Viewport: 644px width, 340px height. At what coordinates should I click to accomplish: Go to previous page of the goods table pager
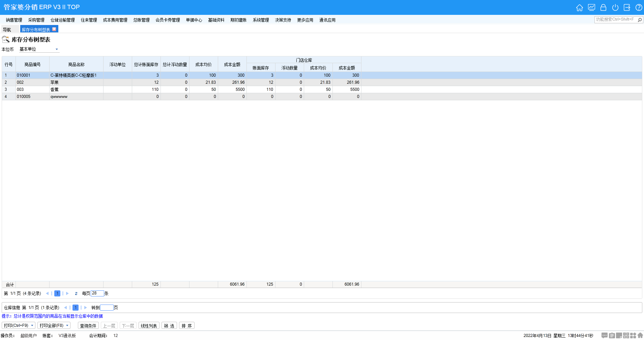(47, 293)
